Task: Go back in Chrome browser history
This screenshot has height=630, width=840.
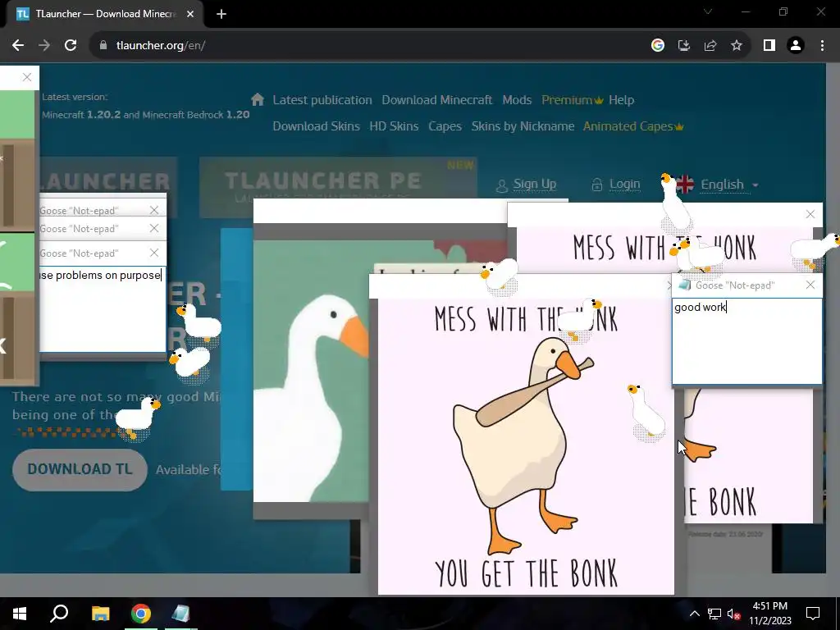Action: point(18,46)
